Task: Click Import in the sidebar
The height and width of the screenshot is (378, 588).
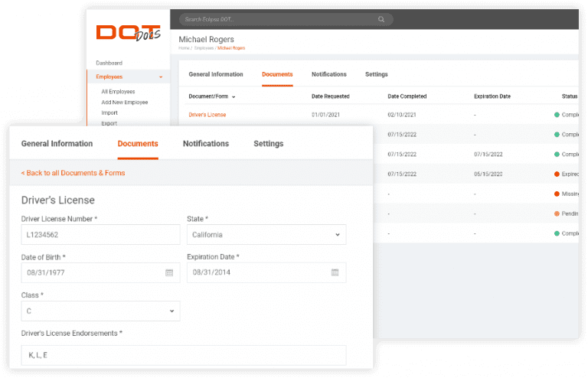Action: [x=109, y=112]
